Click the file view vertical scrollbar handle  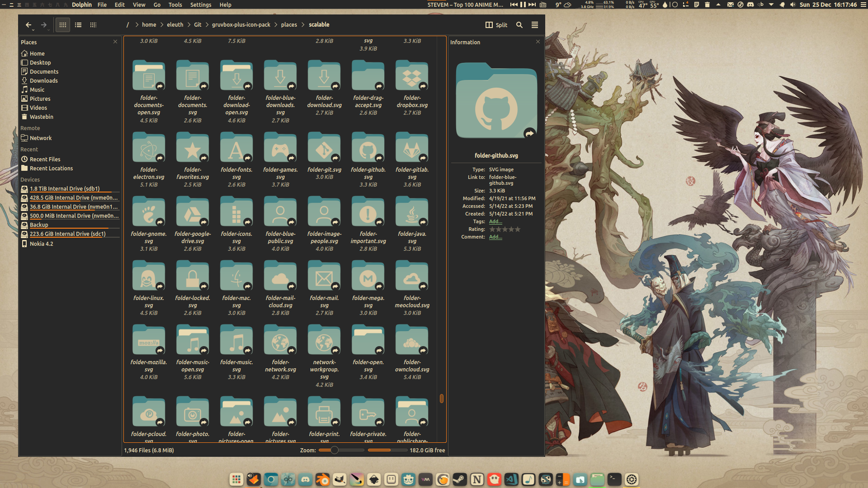click(442, 398)
